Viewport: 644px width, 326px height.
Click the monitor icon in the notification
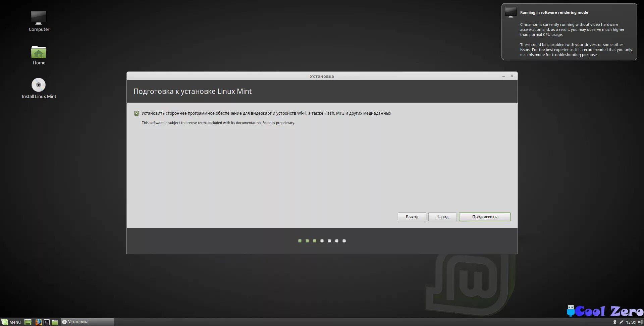(x=511, y=12)
